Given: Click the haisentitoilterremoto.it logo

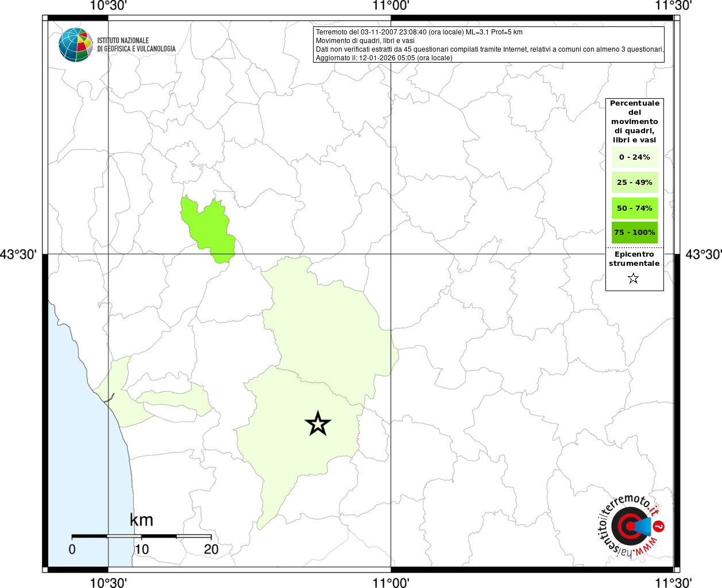Looking at the screenshot, I should click(631, 525).
